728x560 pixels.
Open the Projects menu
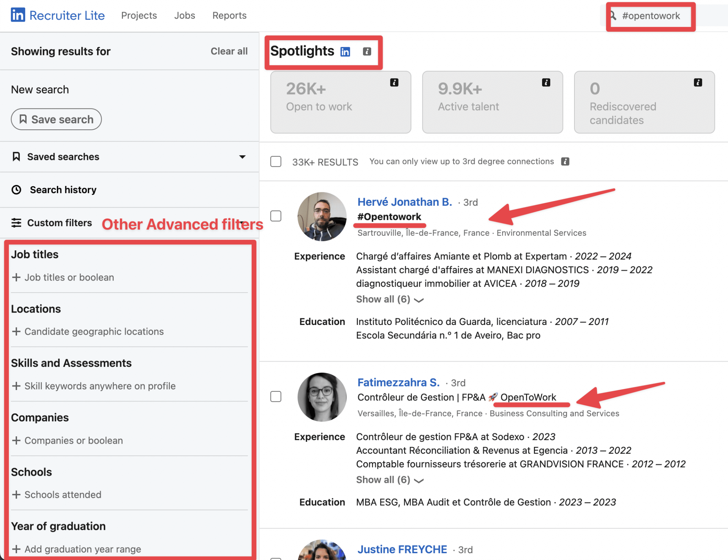click(139, 15)
